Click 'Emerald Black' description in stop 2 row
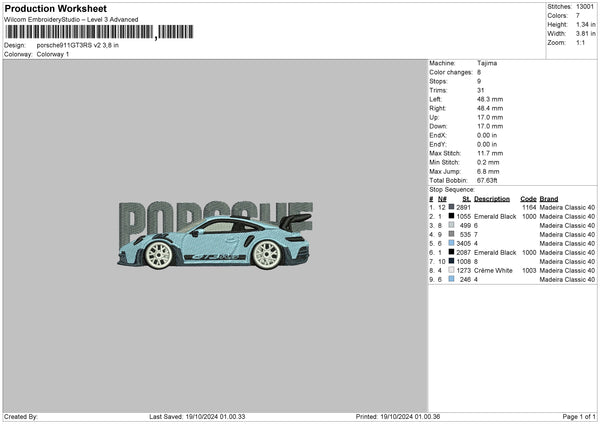 [495, 217]
